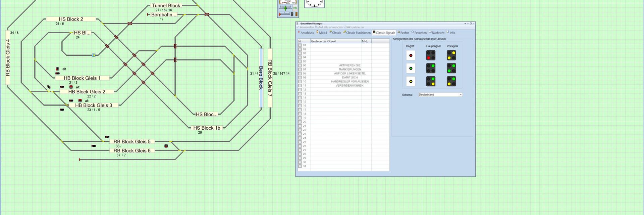Viewport: 644px width, 215px height.
Task: Switch to the Anschluss tab
Action: pyautogui.click(x=306, y=33)
